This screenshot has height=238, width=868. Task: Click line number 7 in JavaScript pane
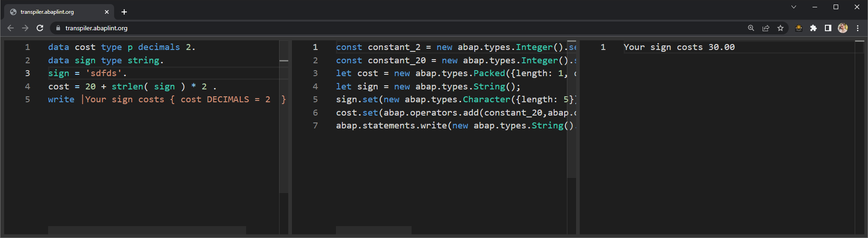click(x=315, y=126)
